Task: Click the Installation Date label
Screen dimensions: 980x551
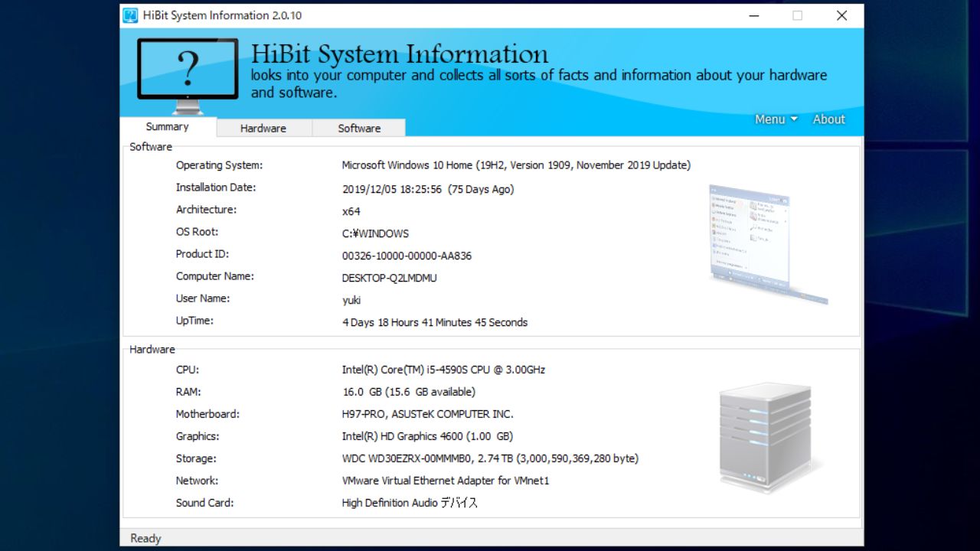Action: click(x=216, y=187)
